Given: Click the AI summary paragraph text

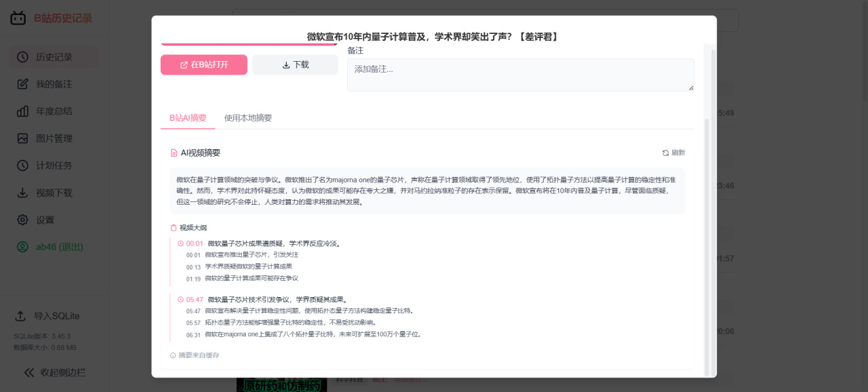Looking at the screenshot, I should point(427,191).
